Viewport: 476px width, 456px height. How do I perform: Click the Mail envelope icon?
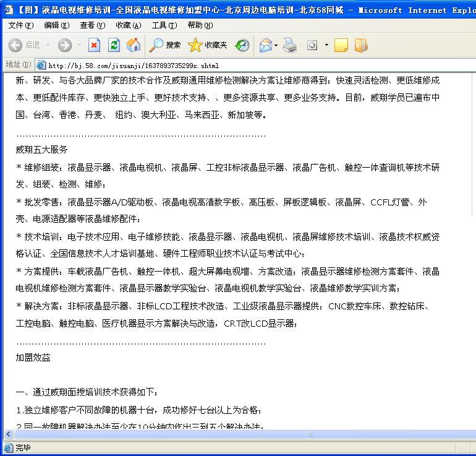[266, 45]
